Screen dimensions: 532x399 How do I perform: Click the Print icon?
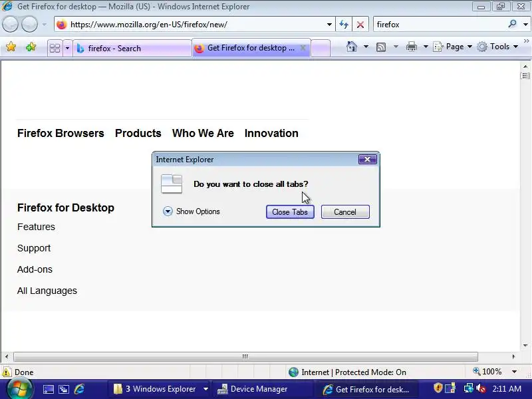pyautogui.click(x=411, y=47)
